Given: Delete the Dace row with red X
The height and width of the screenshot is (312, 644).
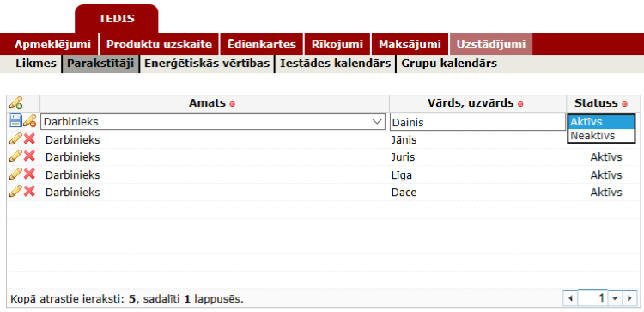Looking at the screenshot, I should pyautogui.click(x=29, y=192).
